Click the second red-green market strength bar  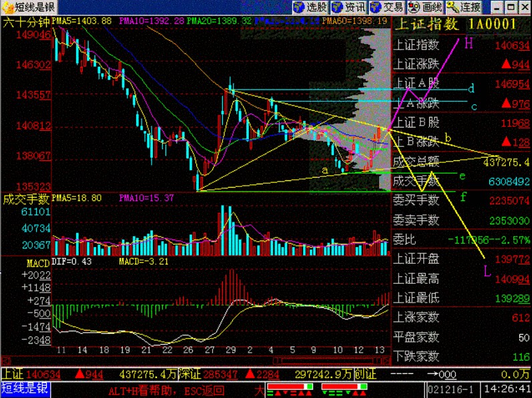(x=344, y=387)
